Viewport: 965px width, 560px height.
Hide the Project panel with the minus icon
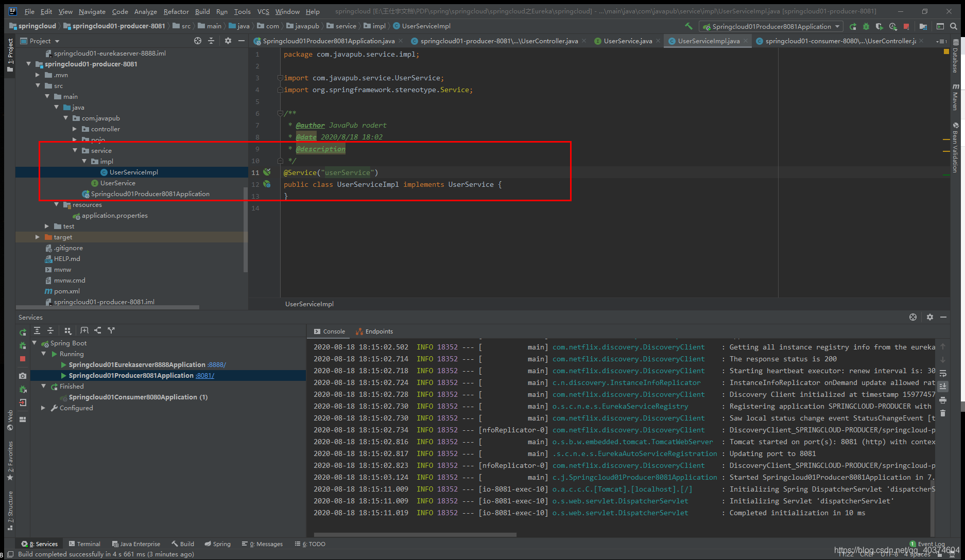242,41
